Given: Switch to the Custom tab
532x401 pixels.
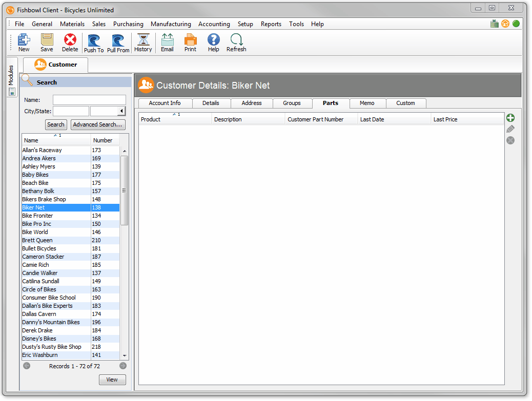Looking at the screenshot, I should click(405, 103).
